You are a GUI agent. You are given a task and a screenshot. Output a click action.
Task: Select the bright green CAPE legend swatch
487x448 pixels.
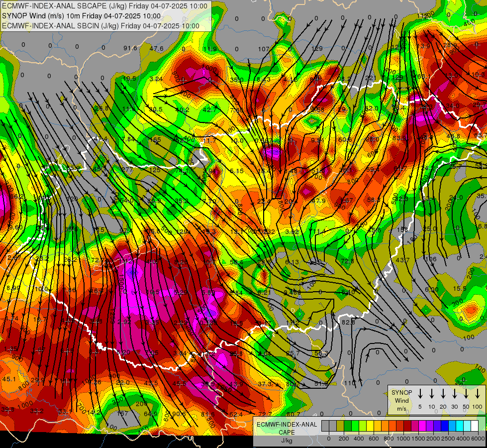(x=355, y=426)
